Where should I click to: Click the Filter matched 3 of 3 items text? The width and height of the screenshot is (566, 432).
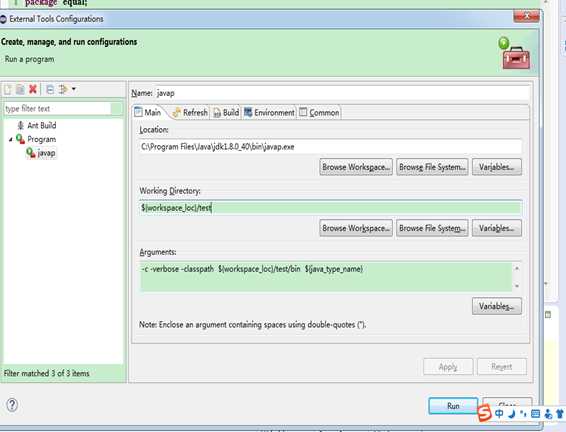46,373
